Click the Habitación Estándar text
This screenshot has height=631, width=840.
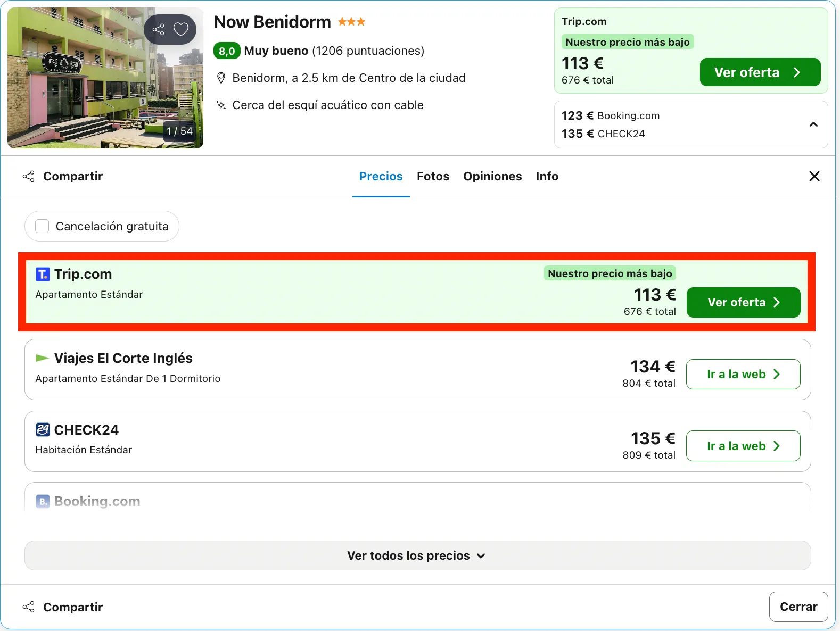(x=84, y=450)
